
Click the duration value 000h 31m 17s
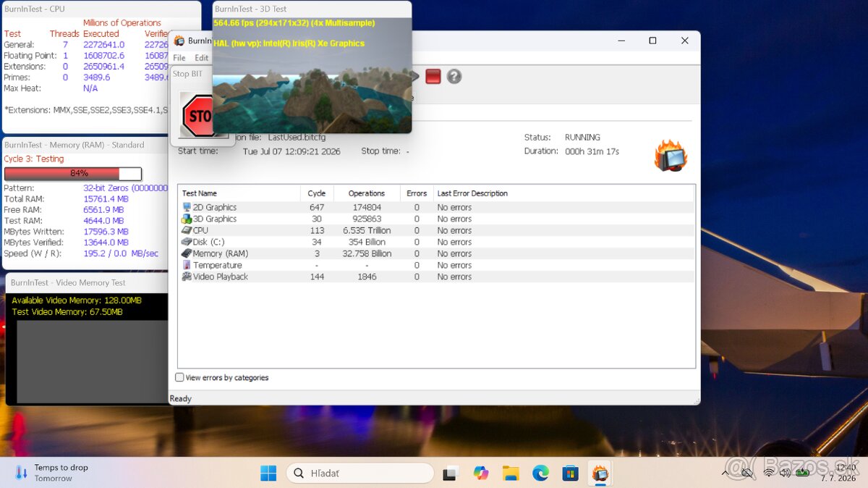pos(592,151)
